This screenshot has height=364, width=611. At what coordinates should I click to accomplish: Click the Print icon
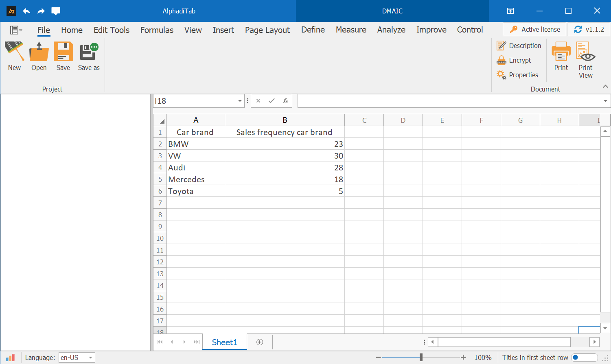tap(561, 52)
